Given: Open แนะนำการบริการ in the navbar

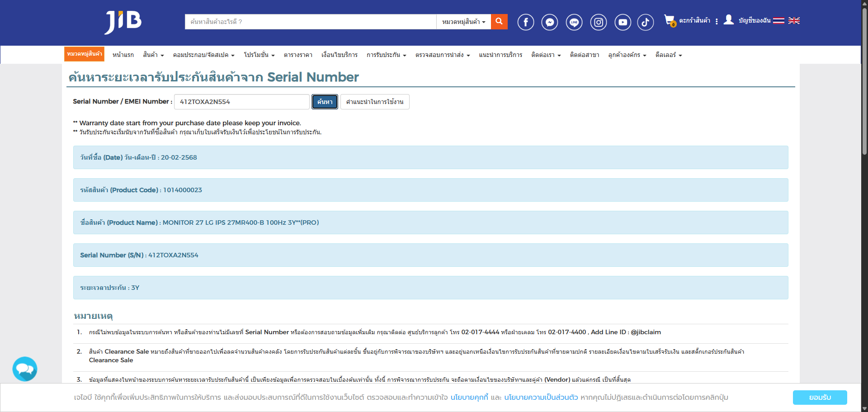Looking at the screenshot, I should 500,55.
